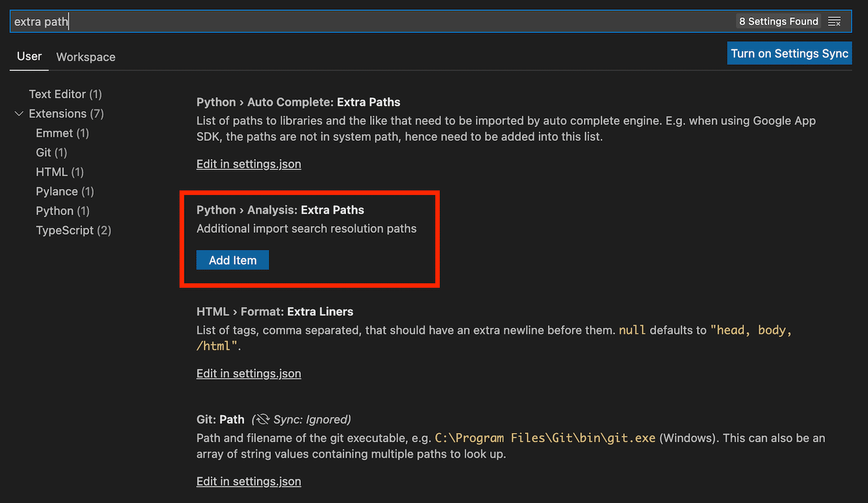The image size is (868, 503).
Task: Switch to the User tab
Action: [x=29, y=56]
